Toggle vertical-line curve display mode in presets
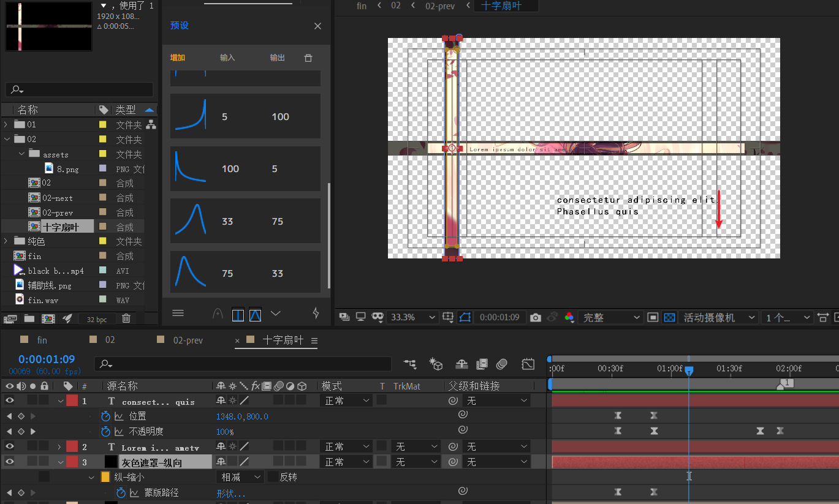Image resolution: width=839 pixels, height=504 pixels. 238,314
